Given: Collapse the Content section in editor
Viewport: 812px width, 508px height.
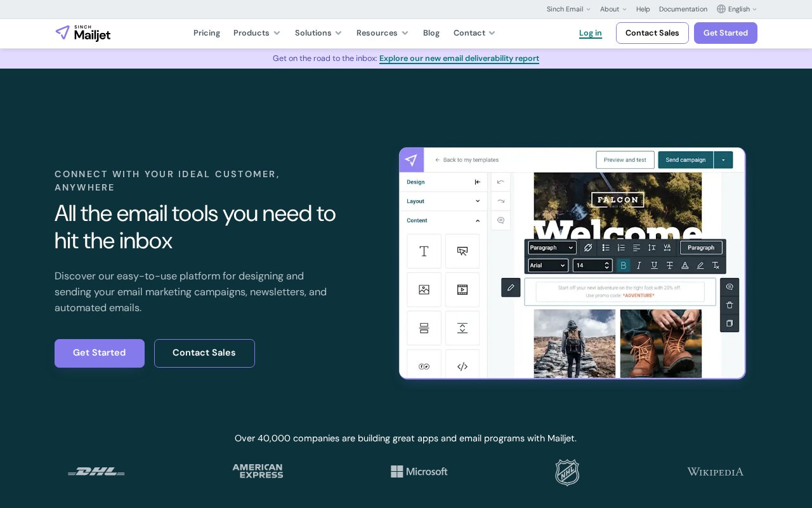Looking at the screenshot, I should coord(443,220).
